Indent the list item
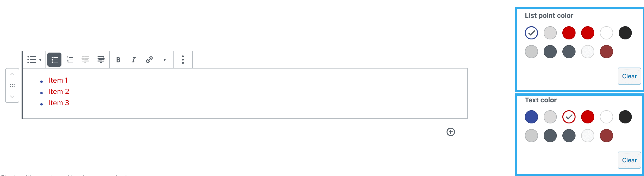 click(101, 60)
